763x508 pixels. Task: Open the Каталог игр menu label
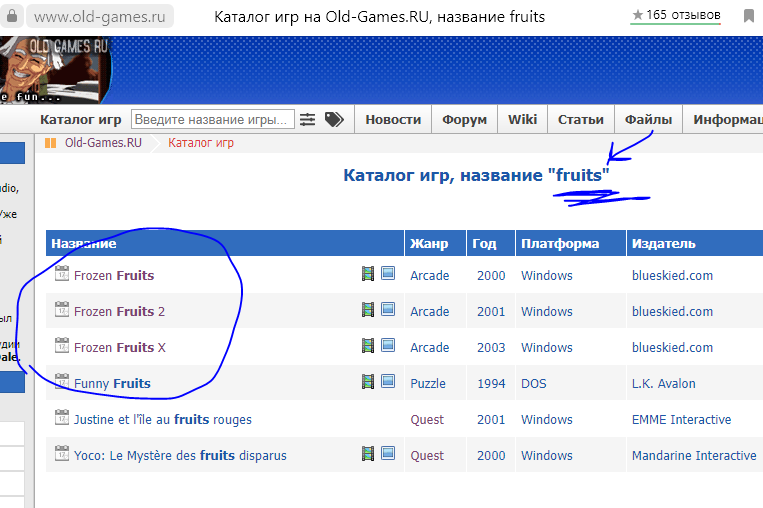[81, 120]
